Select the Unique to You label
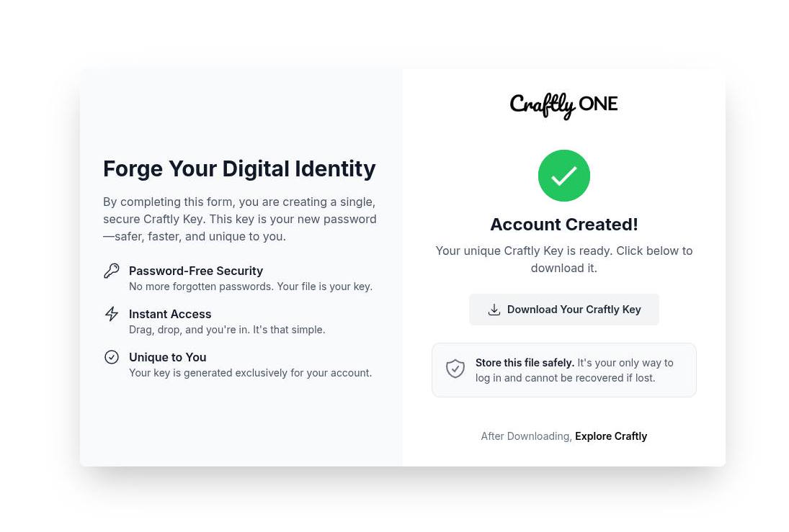 pyautogui.click(x=167, y=357)
